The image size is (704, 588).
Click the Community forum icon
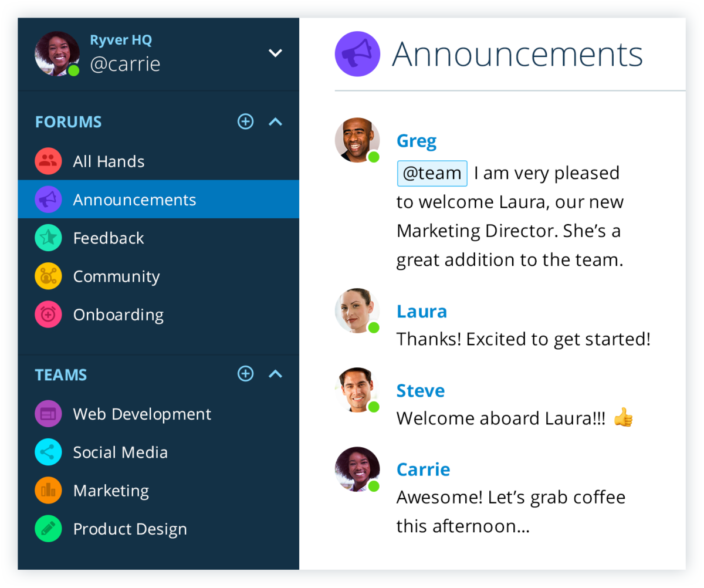[48, 276]
